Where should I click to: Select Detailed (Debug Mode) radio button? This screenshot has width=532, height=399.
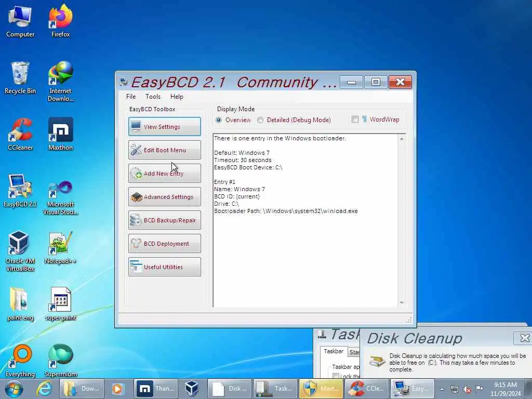[x=260, y=120]
